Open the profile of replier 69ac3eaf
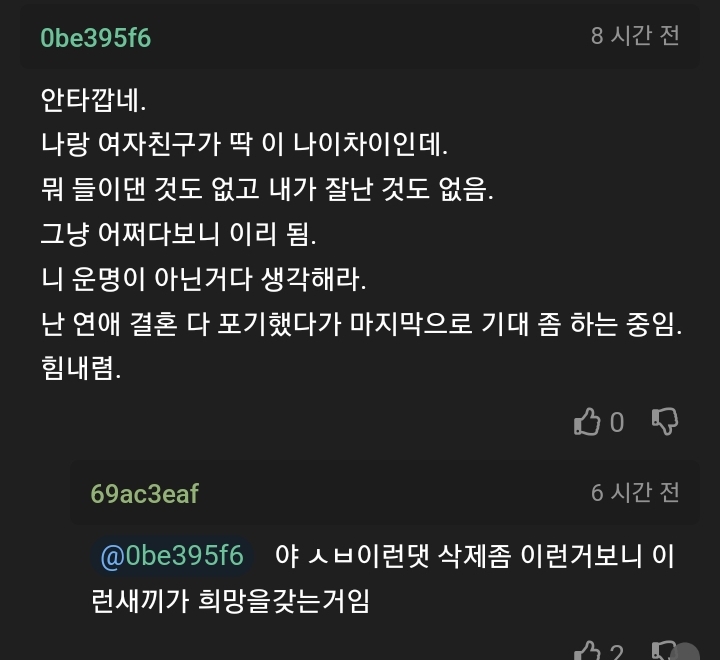 point(144,493)
